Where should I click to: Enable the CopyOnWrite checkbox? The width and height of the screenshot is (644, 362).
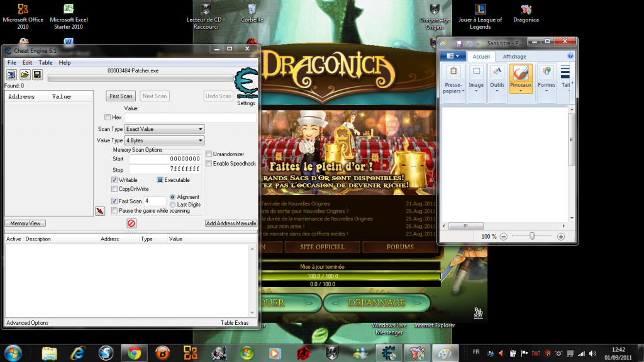pos(114,189)
